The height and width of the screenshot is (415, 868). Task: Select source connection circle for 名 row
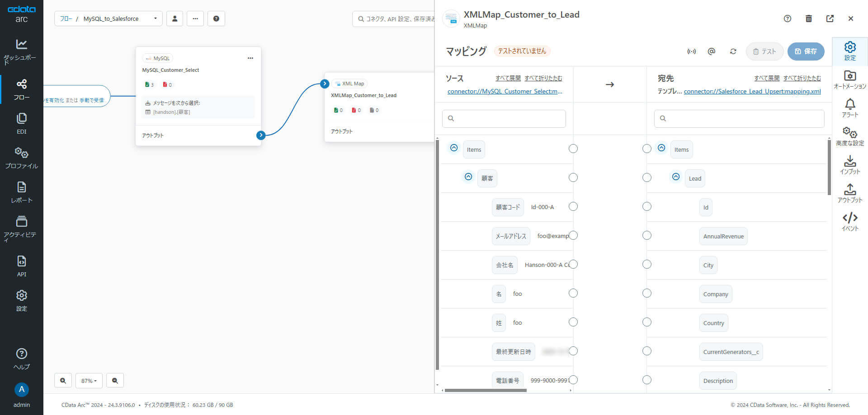pyautogui.click(x=573, y=293)
